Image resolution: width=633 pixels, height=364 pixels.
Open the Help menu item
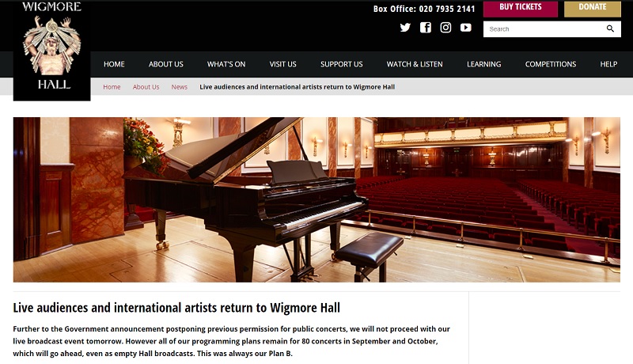pos(608,64)
